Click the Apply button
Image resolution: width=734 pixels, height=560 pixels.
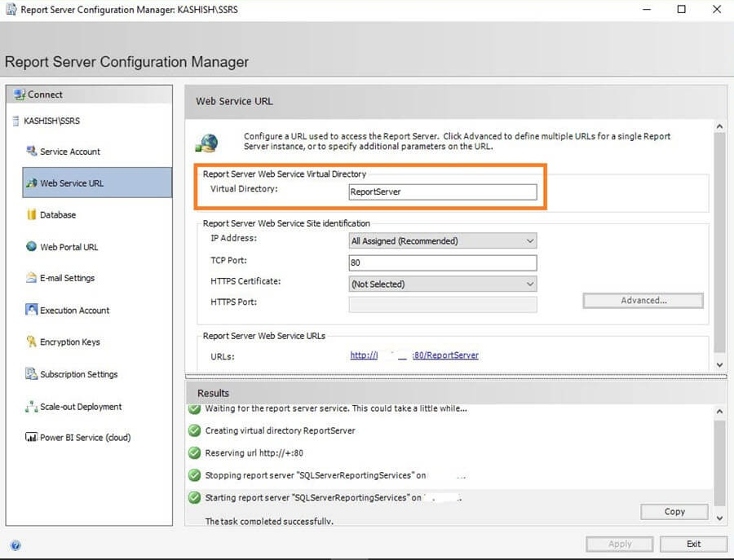[619, 544]
